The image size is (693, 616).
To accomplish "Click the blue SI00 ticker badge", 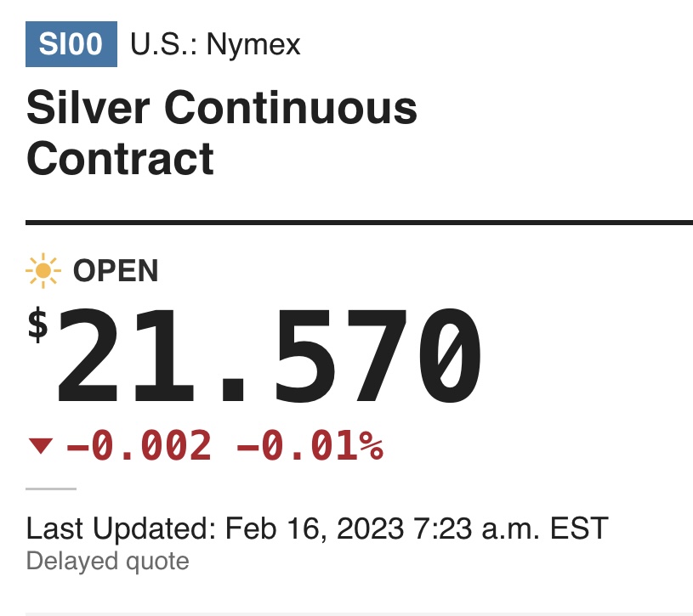I will tap(71, 43).
